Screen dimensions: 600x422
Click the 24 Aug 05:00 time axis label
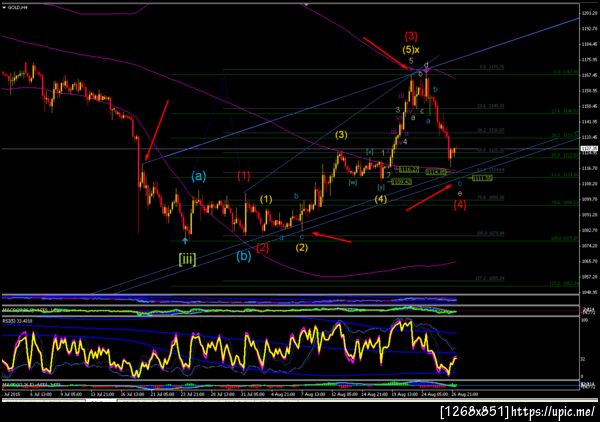click(434, 394)
